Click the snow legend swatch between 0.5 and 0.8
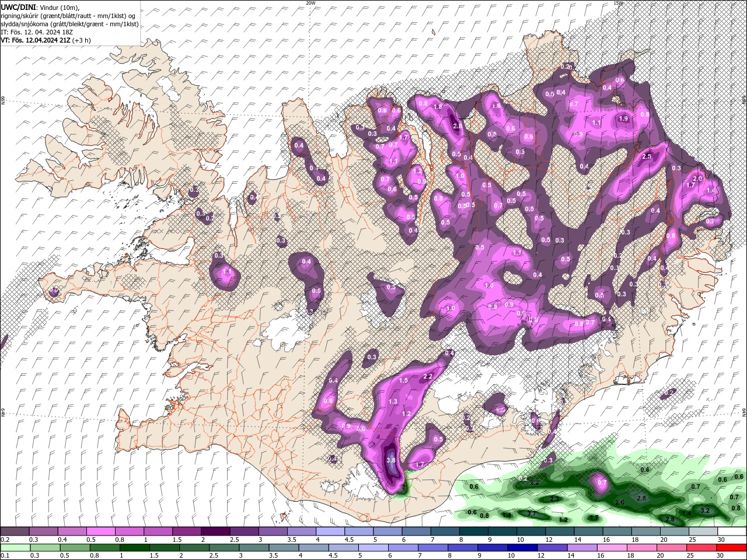This screenshot has width=747, height=560. coord(100,531)
